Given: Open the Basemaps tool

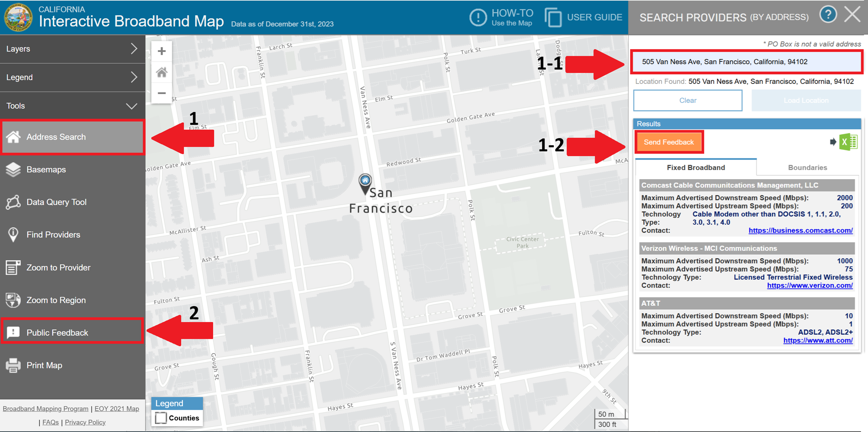Looking at the screenshot, I should coord(46,170).
